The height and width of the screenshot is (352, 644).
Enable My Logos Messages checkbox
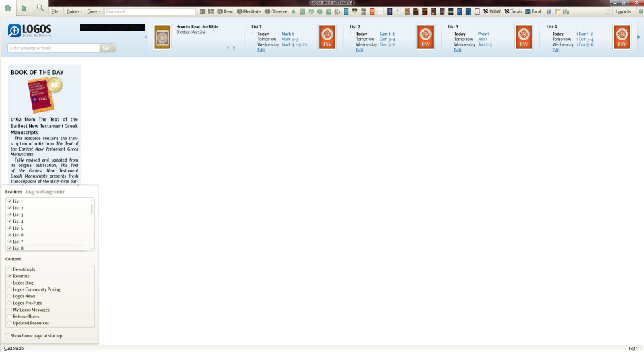click(x=10, y=310)
